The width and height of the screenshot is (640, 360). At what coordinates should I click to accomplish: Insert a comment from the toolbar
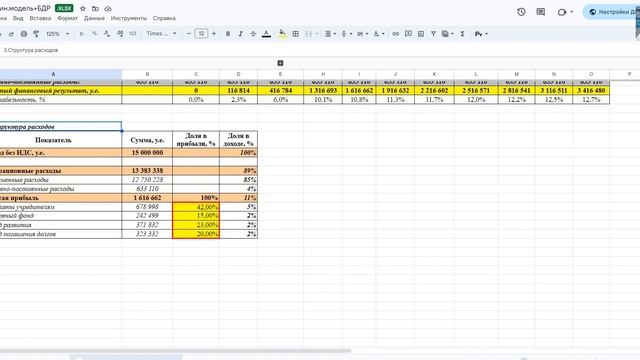(x=408, y=34)
